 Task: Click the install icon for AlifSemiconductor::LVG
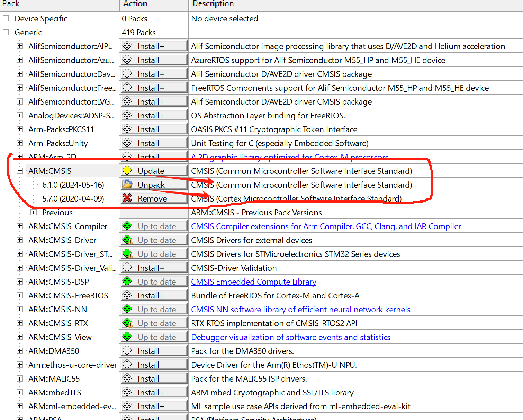pyautogui.click(x=127, y=101)
